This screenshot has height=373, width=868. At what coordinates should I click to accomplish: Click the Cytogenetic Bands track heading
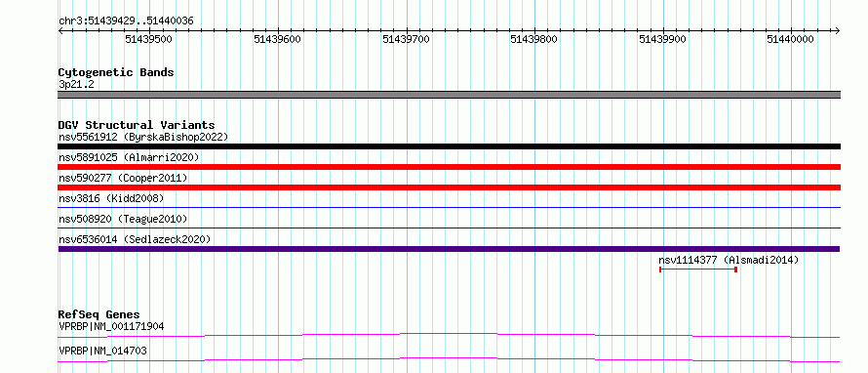(116, 72)
